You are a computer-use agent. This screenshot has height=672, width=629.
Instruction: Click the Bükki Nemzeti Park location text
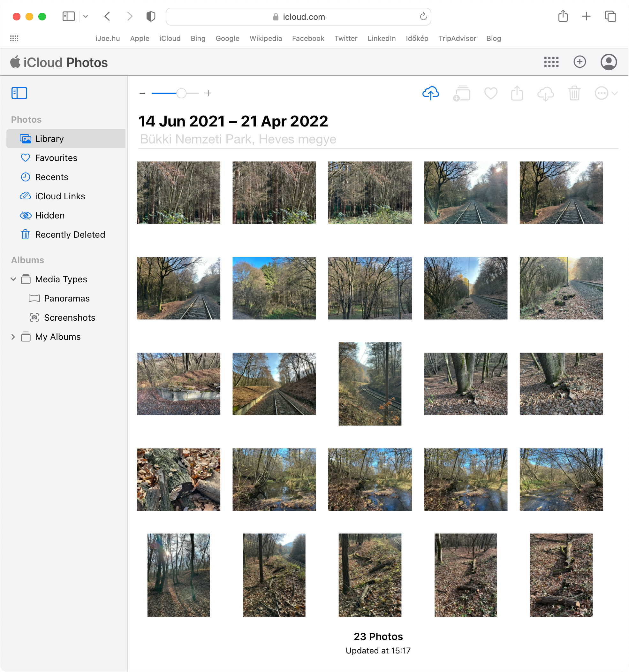(238, 139)
